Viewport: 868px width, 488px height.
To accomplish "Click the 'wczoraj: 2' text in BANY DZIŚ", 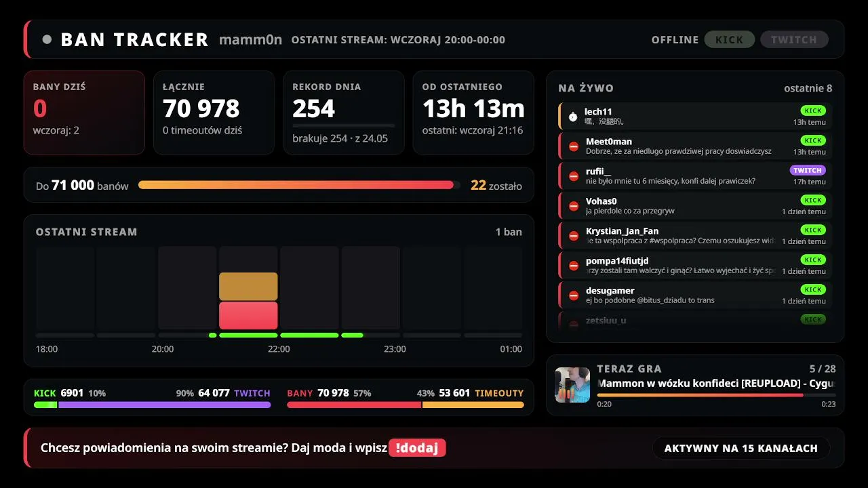I will click(56, 130).
